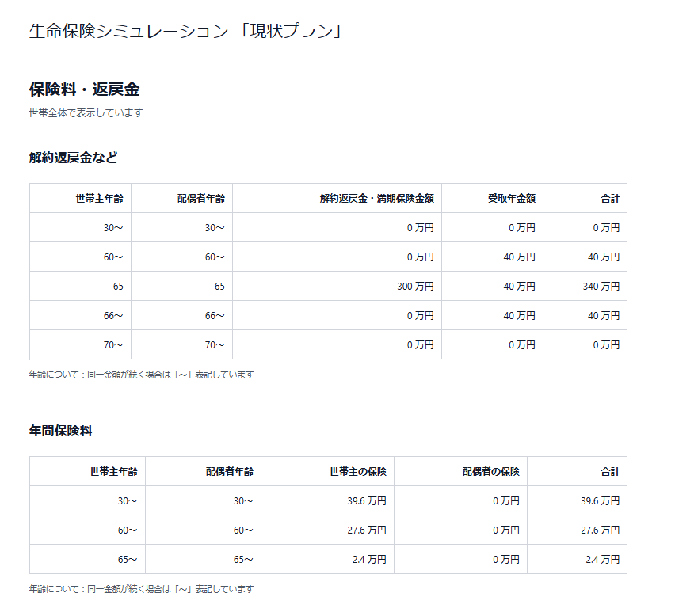
Task: Click the 解約返戻金・満期保険金額 column header
Action: pyautogui.click(x=376, y=198)
